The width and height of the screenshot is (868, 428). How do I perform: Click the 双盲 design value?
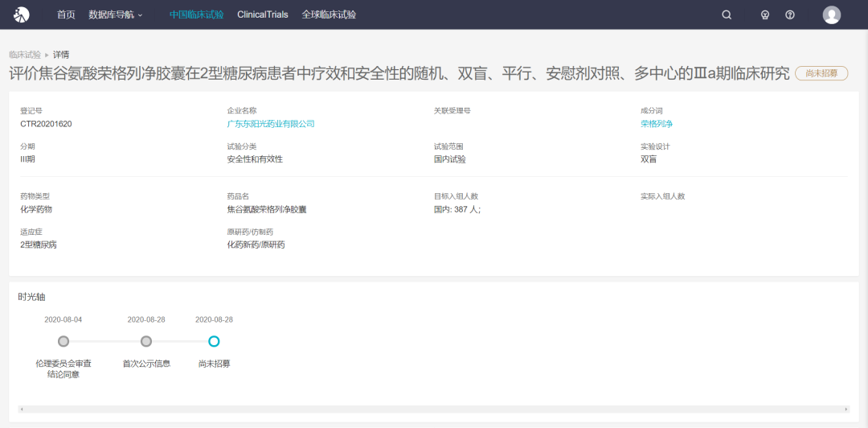pyautogui.click(x=649, y=159)
